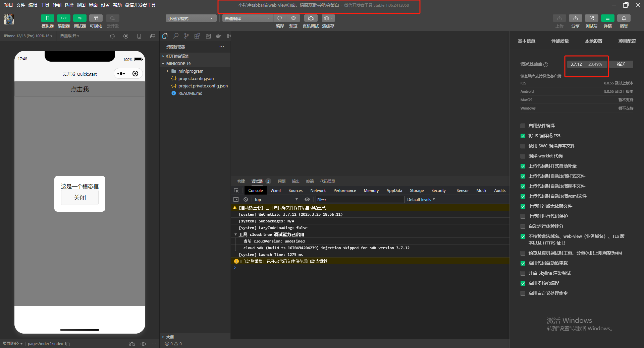
Task: Open the Visualization panel button
Action: click(x=96, y=18)
